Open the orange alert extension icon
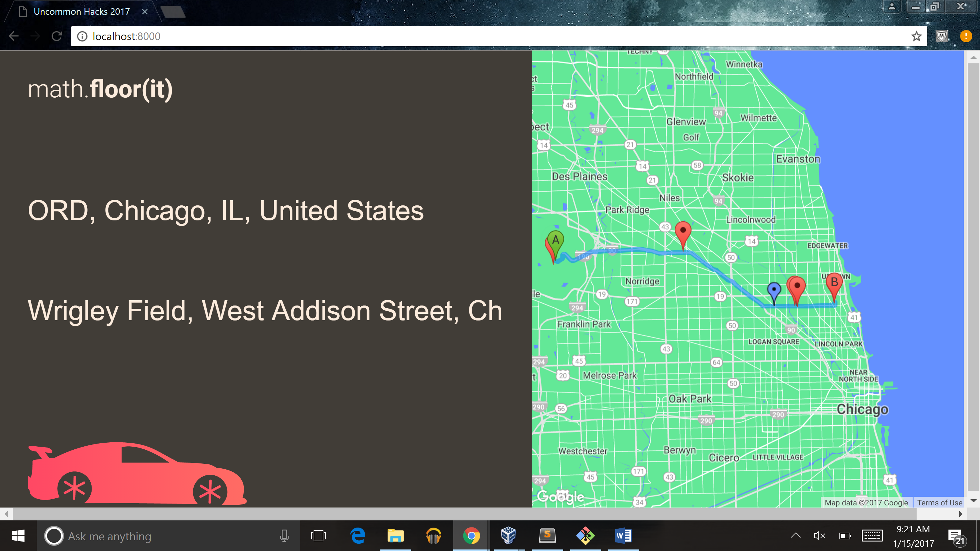The image size is (980, 551). (966, 36)
